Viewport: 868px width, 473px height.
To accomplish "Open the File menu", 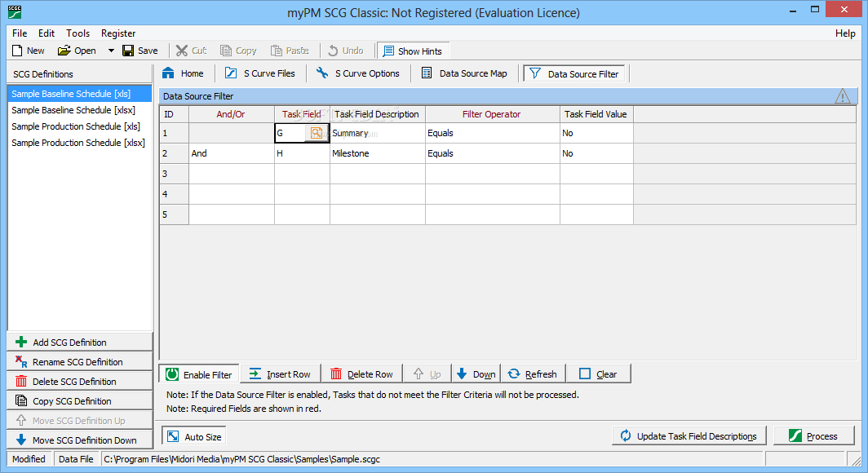I will point(20,33).
